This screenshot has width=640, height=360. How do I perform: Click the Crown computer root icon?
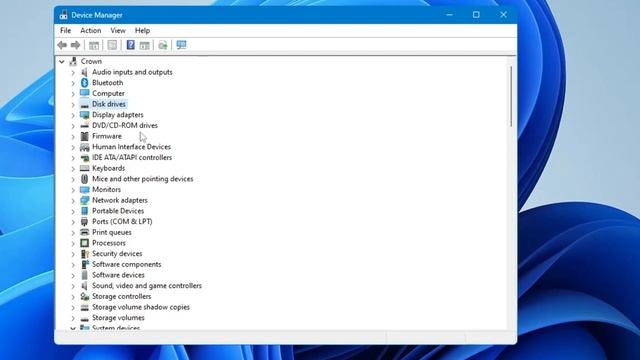[73, 61]
